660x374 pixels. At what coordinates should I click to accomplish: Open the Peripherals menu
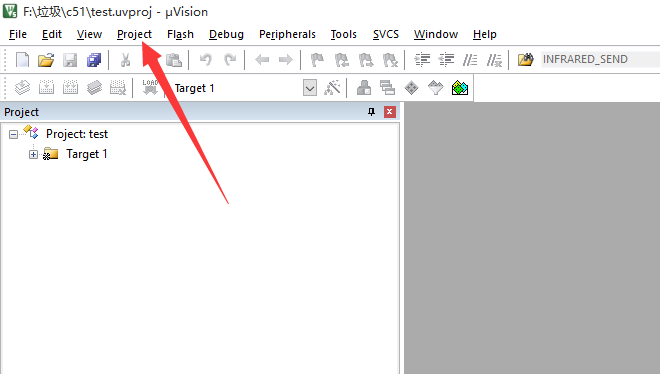tap(287, 34)
